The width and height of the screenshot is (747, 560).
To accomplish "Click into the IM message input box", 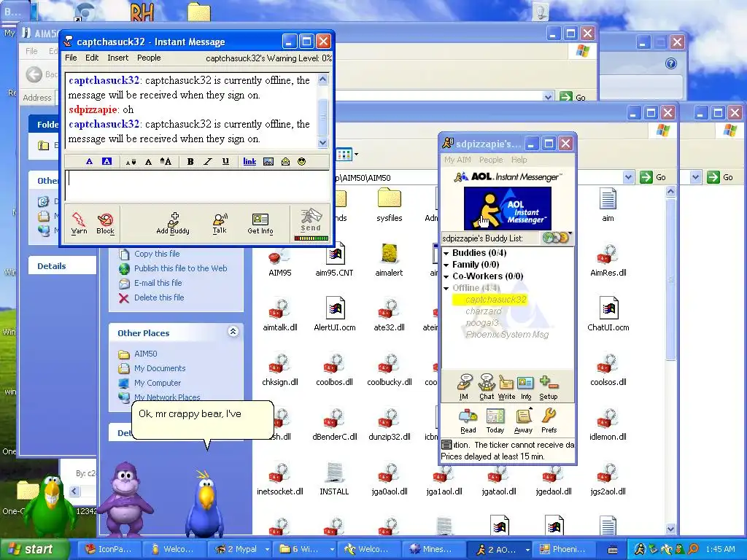I will (197, 184).
